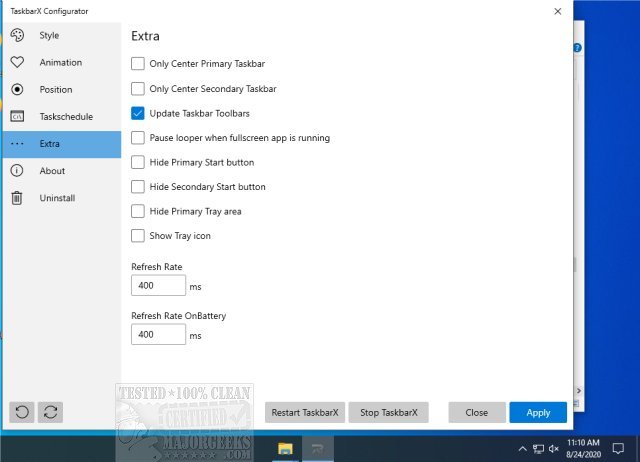Viewport: 640px width, 462px height.
Task: Uncheck Update Taskbar Toolbars
Action: point(138,113)
